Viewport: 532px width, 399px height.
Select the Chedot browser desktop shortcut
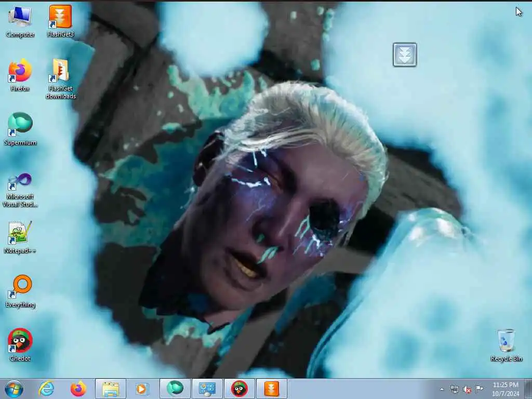[x=20, y=345]
